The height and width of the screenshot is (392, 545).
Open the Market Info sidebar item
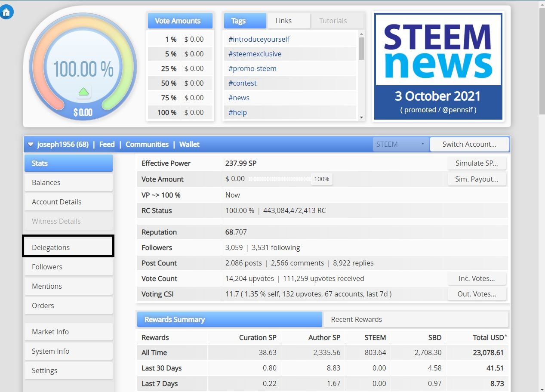(x=68, y=332)
